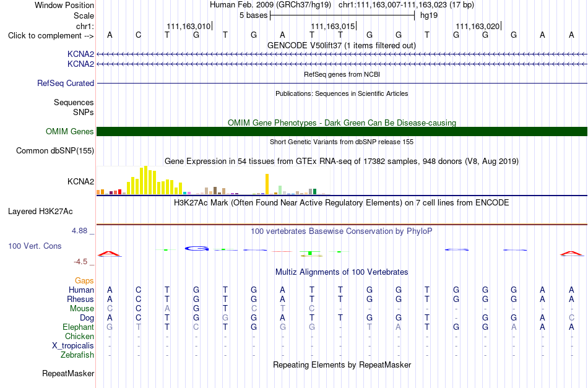The image size is (588, 388).
Task: Click 'Short Genetic Variants from dbSNP release 155'
Action: tap(342, 142)
